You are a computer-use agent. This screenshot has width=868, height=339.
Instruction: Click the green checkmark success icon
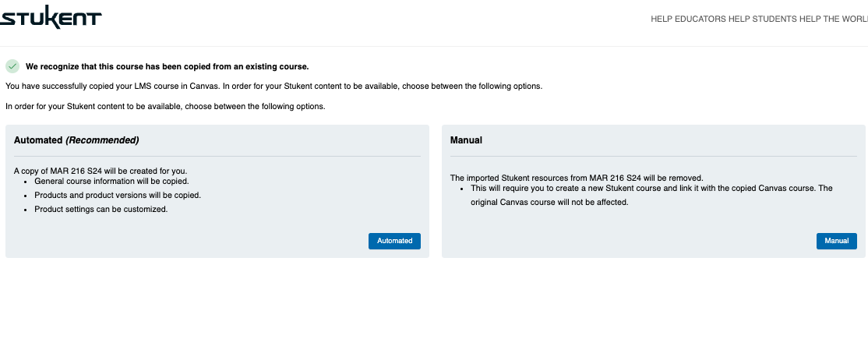[12, 66]
